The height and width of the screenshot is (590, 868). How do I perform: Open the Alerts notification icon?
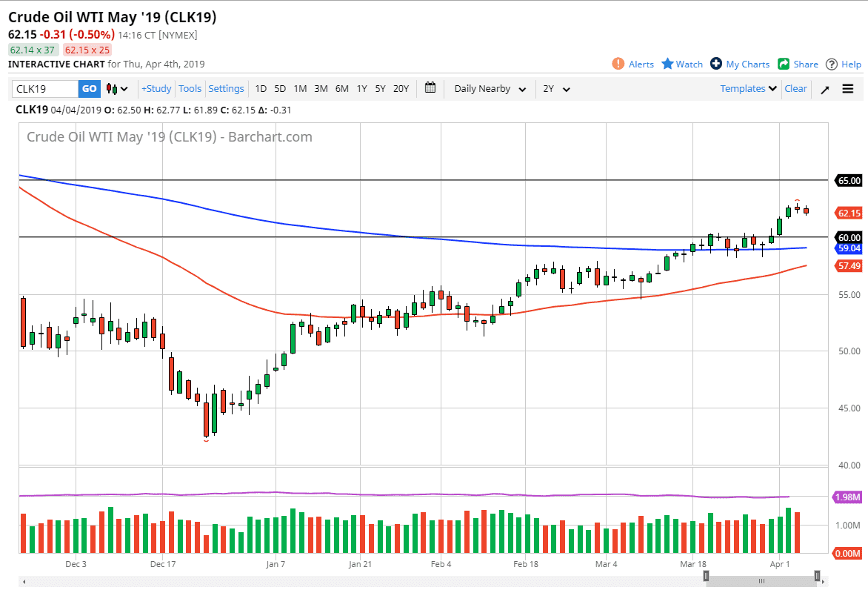pyautogui.click(x=619, y=64)
